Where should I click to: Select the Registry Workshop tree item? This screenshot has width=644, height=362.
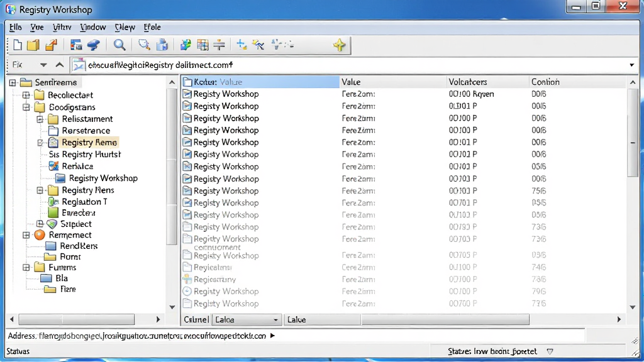(103, 178)
